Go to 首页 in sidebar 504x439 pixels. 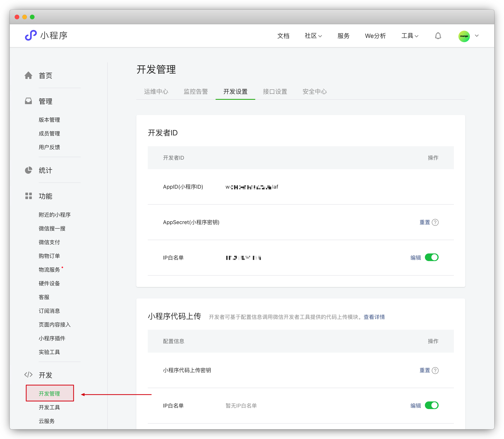click(x=46, y=76)
